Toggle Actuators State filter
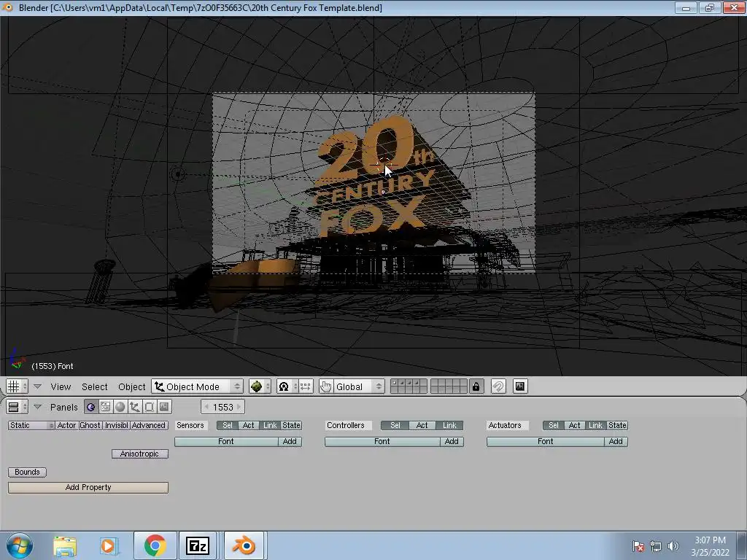 617,425
